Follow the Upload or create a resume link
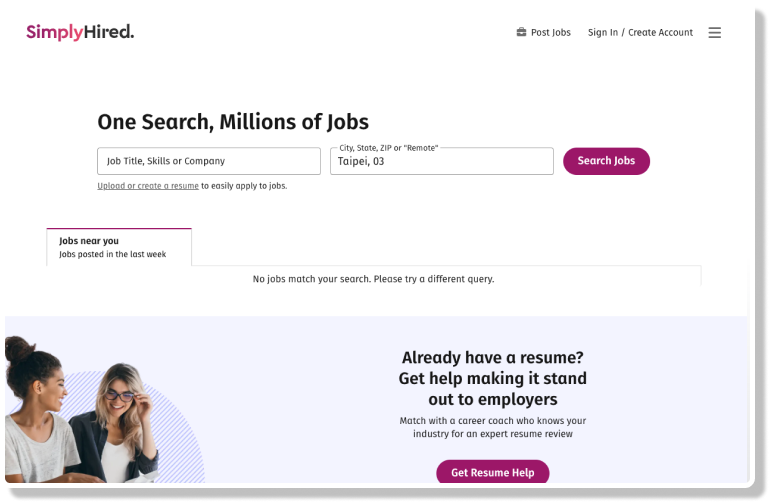The width and height of the screenshot is (769, 502). point(148,186)
